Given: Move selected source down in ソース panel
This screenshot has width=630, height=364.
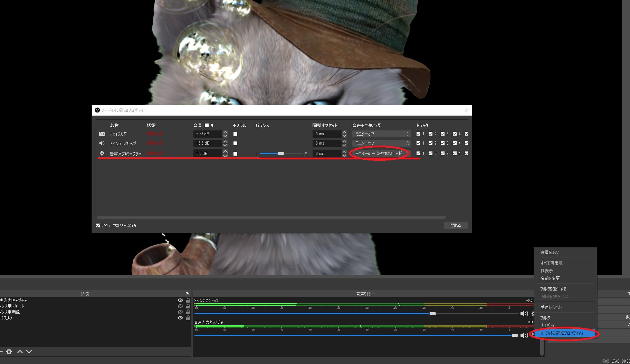Looking at the screenshot, I should [x=29, y=352].
